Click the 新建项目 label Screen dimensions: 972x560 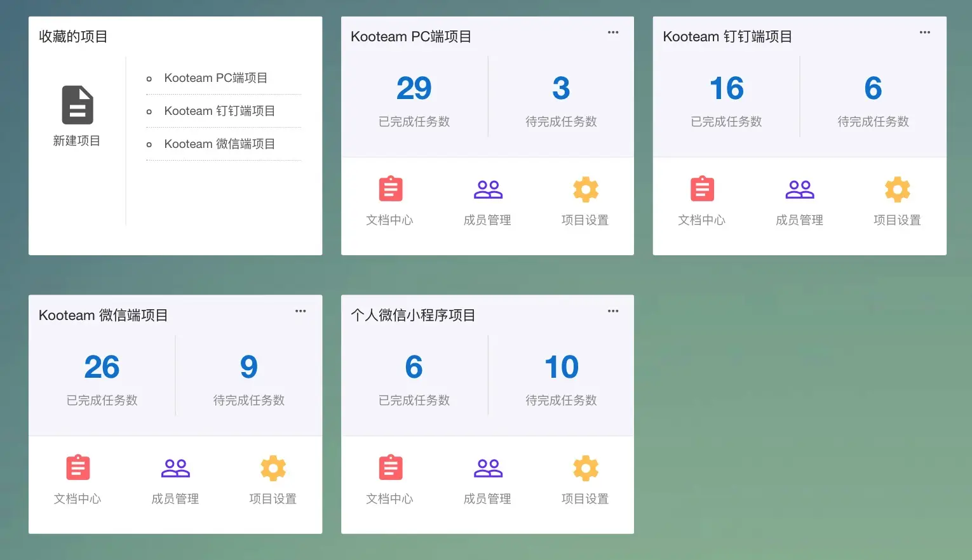tap(77, 141)
